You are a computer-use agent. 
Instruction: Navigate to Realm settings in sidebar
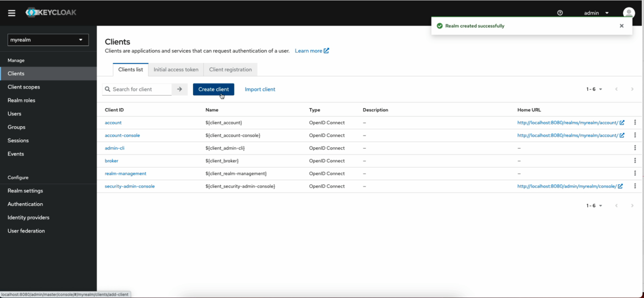point(25,191)
